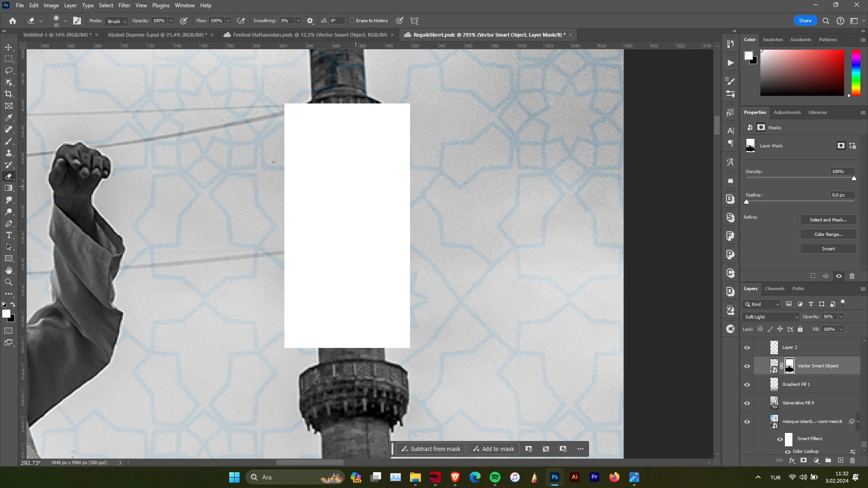Select the Hand tool
Viewport: 868px width, 488px height.
9,271
